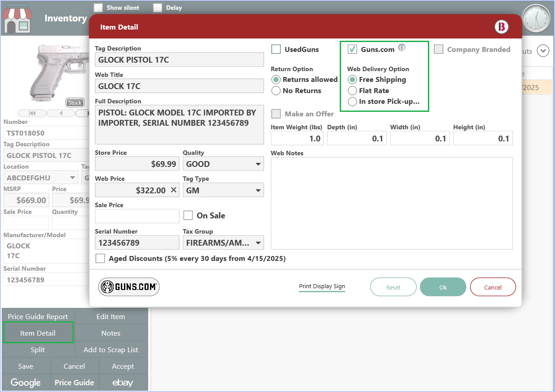Expand the circled chevron in the Inventory window
This screenshot has height=392, width=555.
543,51
